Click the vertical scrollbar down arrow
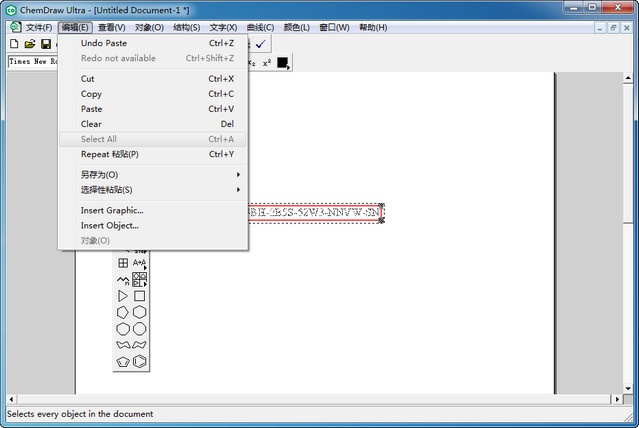Image resolution: width=639 pixels, height=428 pixels. pos(628,388)
